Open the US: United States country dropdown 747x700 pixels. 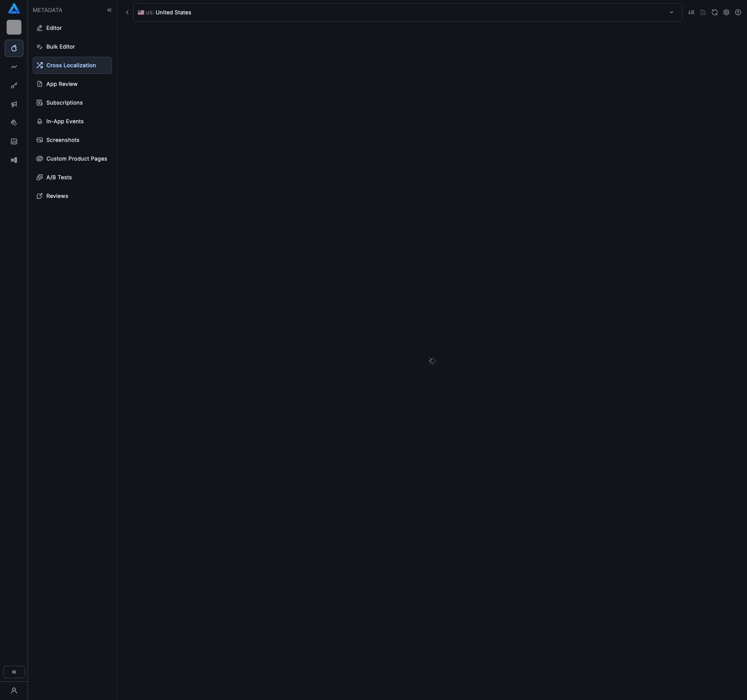407,12
